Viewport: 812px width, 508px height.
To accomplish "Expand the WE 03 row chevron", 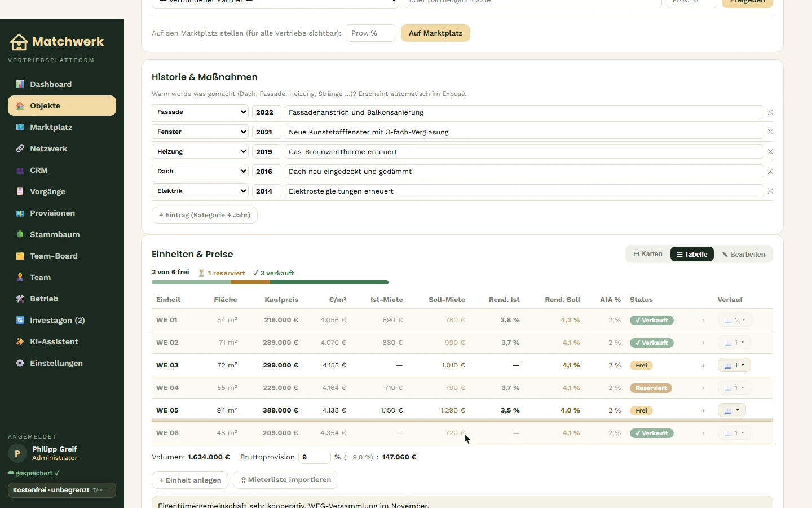I will [x=703, y=365].
